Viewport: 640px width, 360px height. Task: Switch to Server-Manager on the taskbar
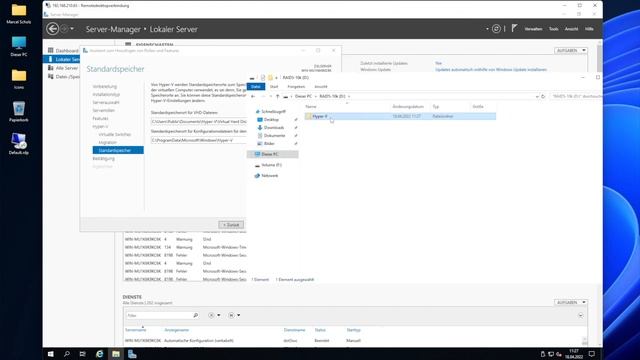132,354
